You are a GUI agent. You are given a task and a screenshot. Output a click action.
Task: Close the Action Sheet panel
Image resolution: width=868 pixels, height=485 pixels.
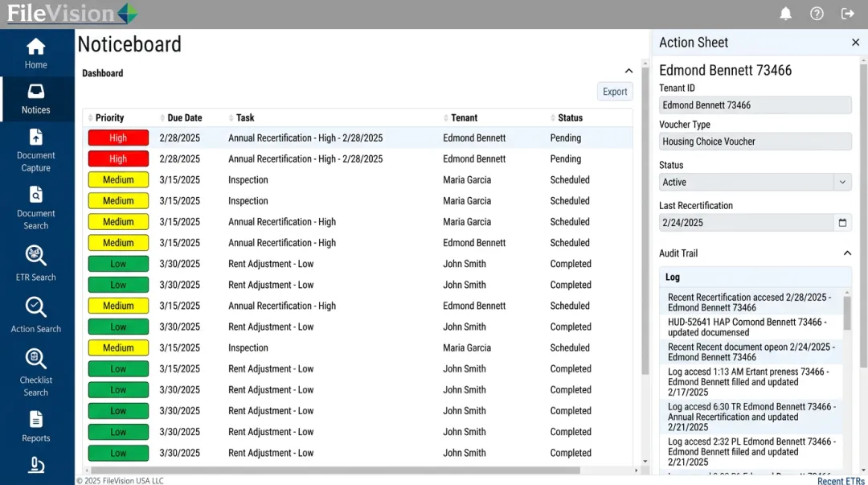[855, 42]
